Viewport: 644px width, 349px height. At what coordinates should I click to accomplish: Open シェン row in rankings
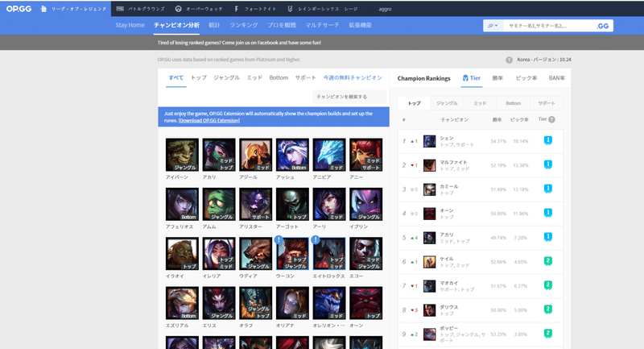tap(480, 141)
